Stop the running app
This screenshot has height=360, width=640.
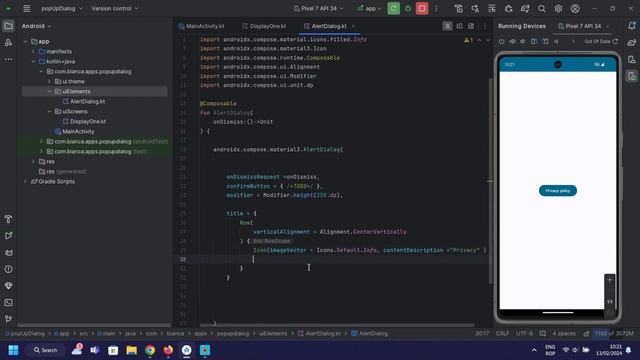(x=422, y=8)
